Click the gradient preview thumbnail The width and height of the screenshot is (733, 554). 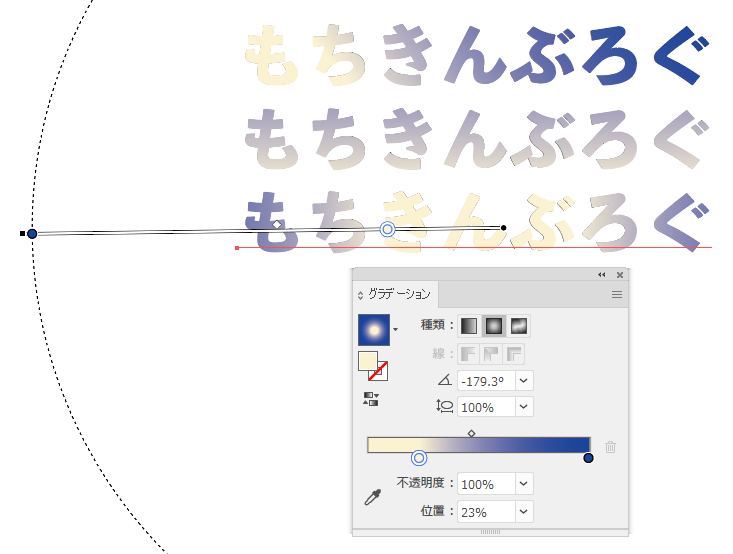click(374, 330)
